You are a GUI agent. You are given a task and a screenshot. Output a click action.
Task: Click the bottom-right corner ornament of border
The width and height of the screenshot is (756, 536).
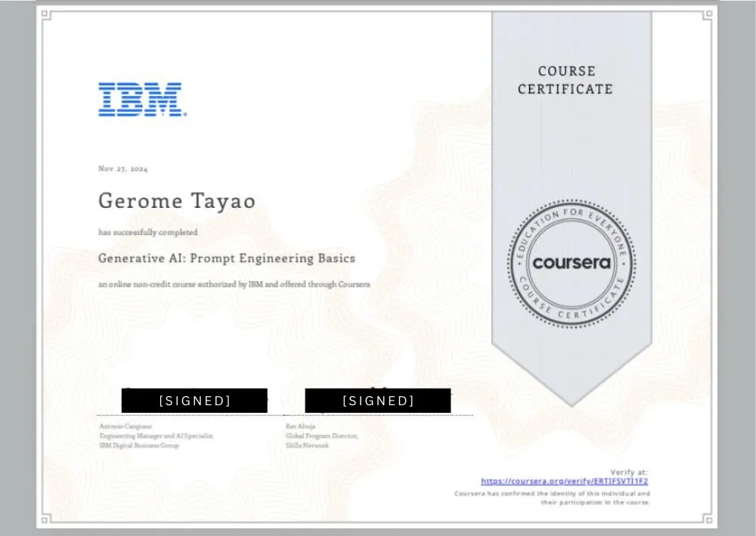[x=708, y=519]
